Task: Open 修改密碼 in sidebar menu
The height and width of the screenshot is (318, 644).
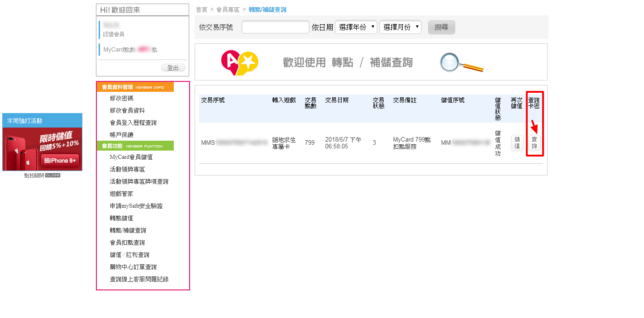Action: (x=121, y=98)
